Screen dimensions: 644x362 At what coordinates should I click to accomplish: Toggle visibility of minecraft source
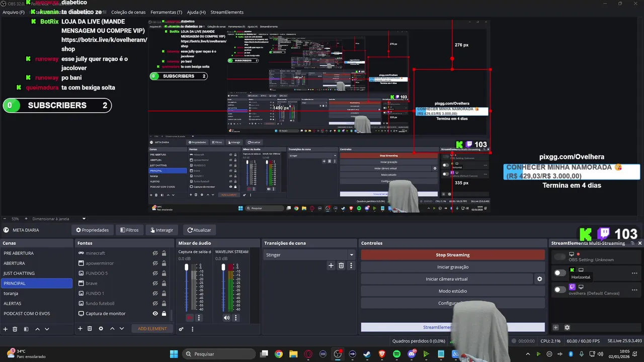155,253
